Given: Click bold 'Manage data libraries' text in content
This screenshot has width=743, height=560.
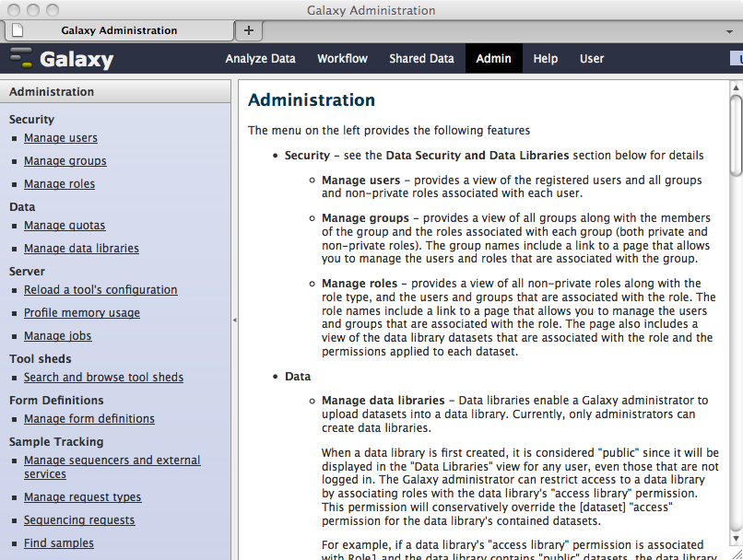Looking at the screenshot, I should click(x=383, y=401).
